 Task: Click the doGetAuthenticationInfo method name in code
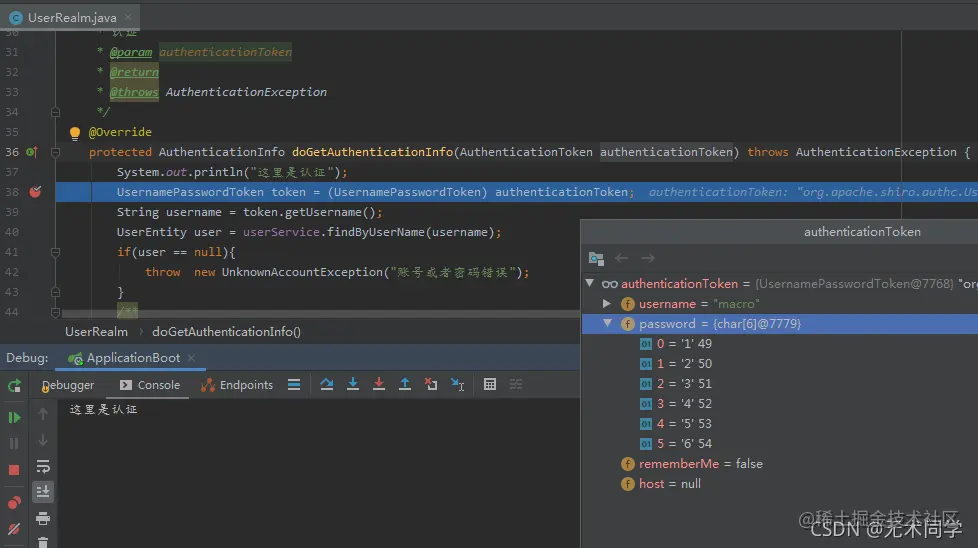[x=372, y=152]
